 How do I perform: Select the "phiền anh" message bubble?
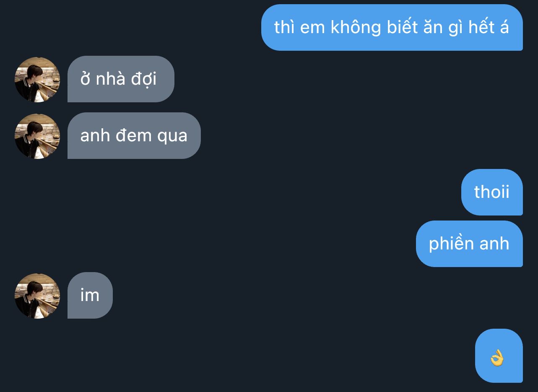(469, 244)
